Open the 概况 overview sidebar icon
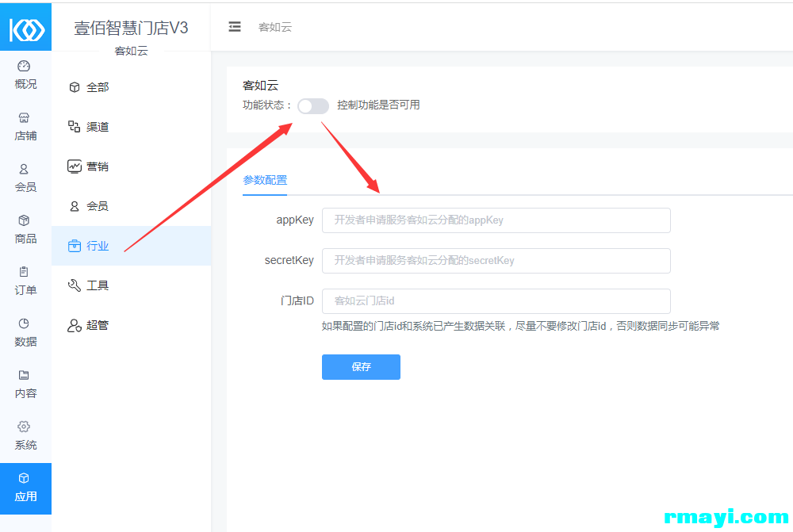 [x=25, y=75]
